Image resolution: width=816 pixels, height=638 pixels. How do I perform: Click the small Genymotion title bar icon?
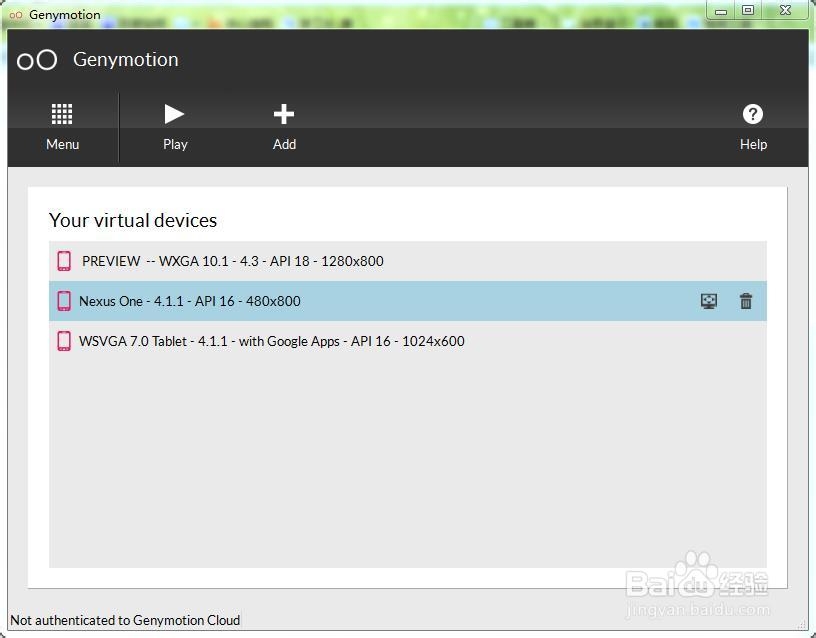tap(16, 15)
